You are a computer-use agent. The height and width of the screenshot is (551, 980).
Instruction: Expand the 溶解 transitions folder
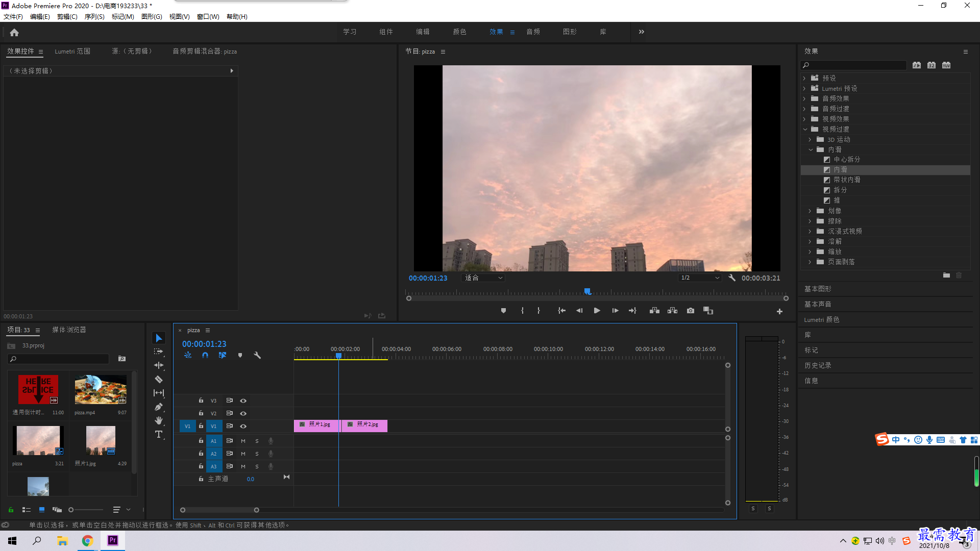click(810, 241)
